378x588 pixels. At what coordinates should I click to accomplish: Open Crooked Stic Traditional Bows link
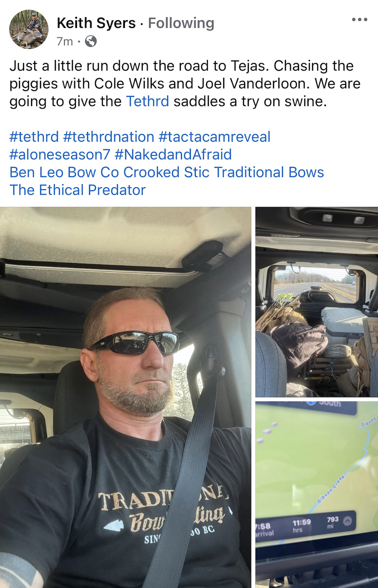224,172
